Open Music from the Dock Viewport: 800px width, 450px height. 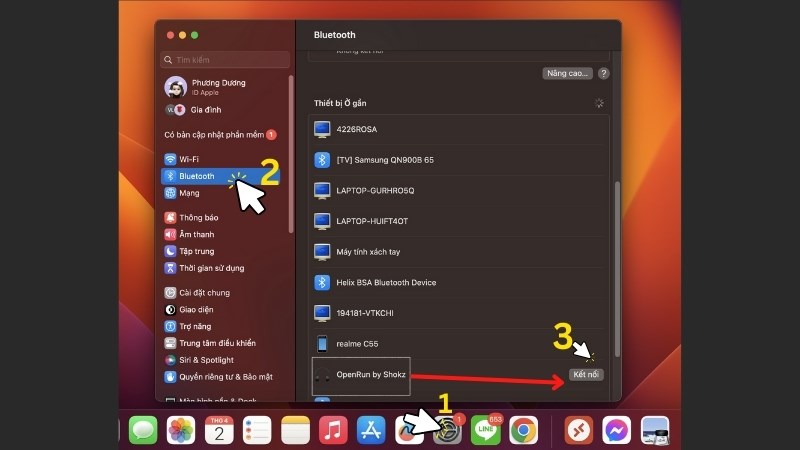click(333, 430)
